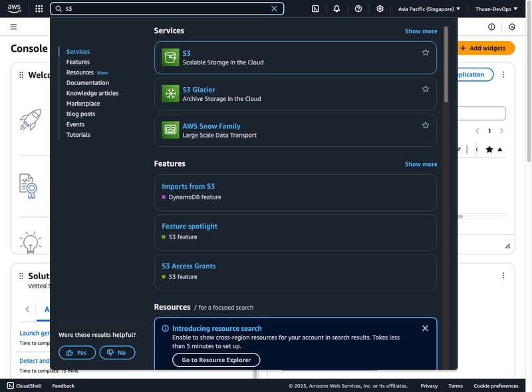Open the notifications bell

pos(336,9)
